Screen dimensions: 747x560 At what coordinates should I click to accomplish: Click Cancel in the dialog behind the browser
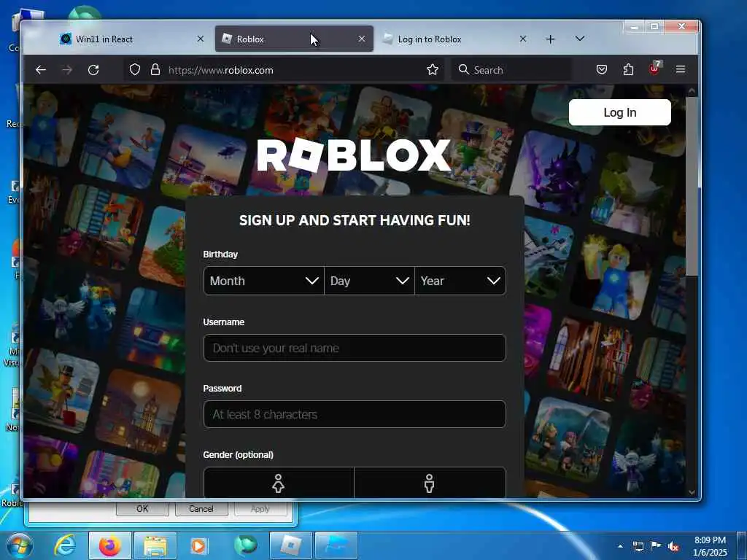(x=201, y=508)
